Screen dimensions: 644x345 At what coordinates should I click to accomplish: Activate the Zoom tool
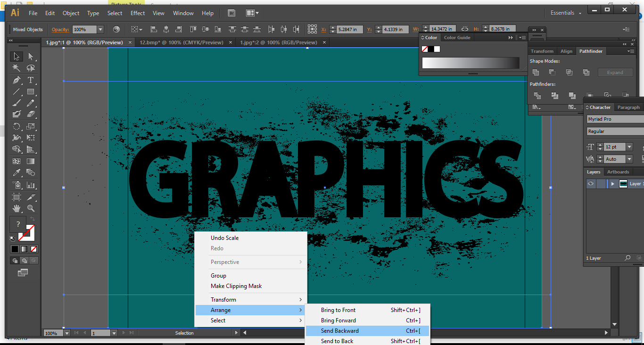pyautogui.click(x=30, y=208)
